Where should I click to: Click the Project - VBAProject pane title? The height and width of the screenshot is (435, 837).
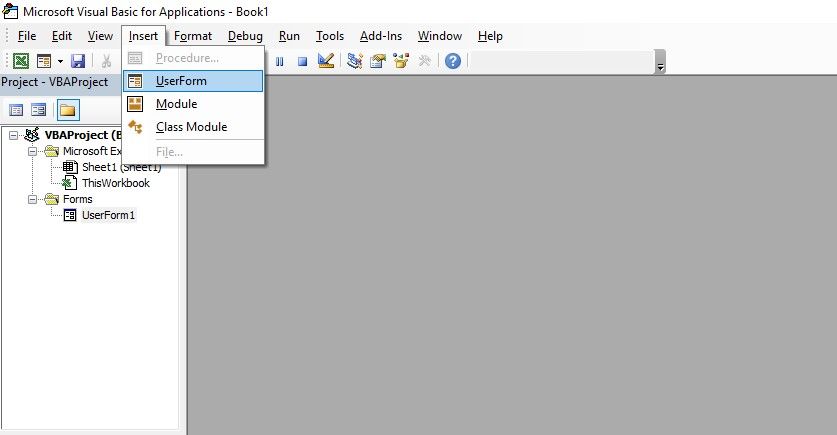[x=54, y=82]
